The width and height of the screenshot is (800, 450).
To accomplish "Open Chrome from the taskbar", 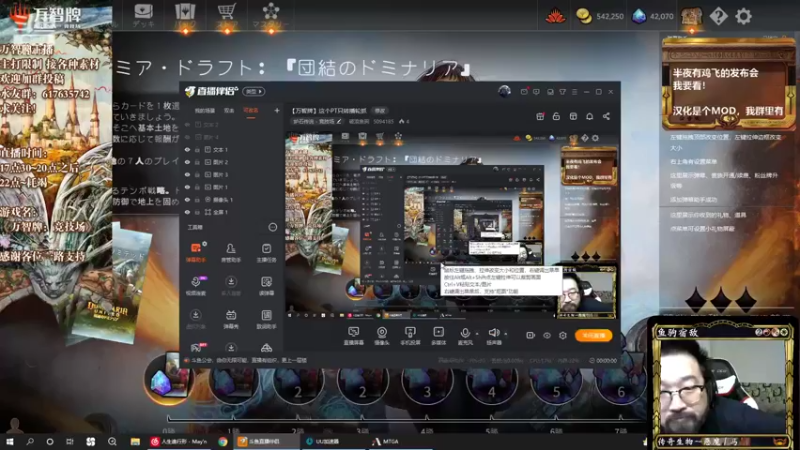I will click(x=223, y=442).
